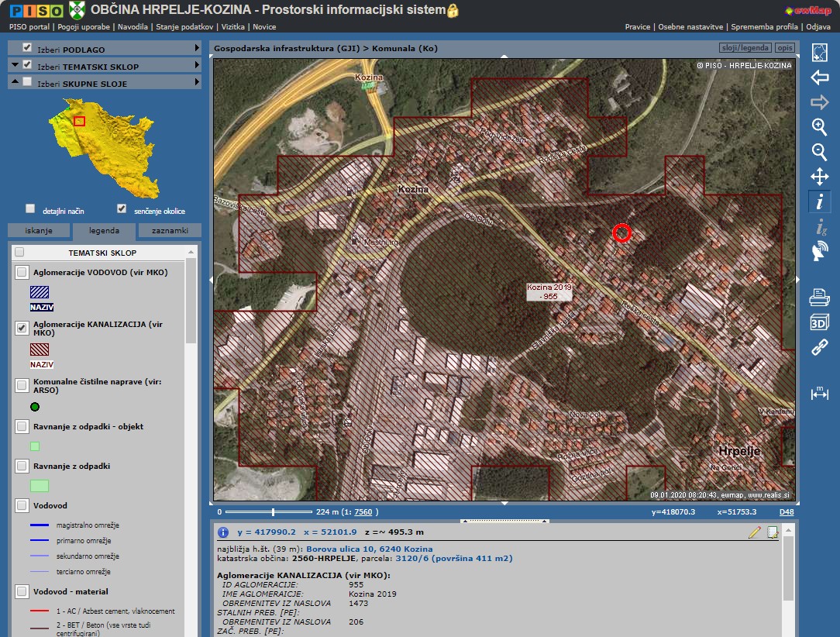Select the zoom in magnifier tool
The height and width of the screenshot is (637, 840).
coord(819,126)
